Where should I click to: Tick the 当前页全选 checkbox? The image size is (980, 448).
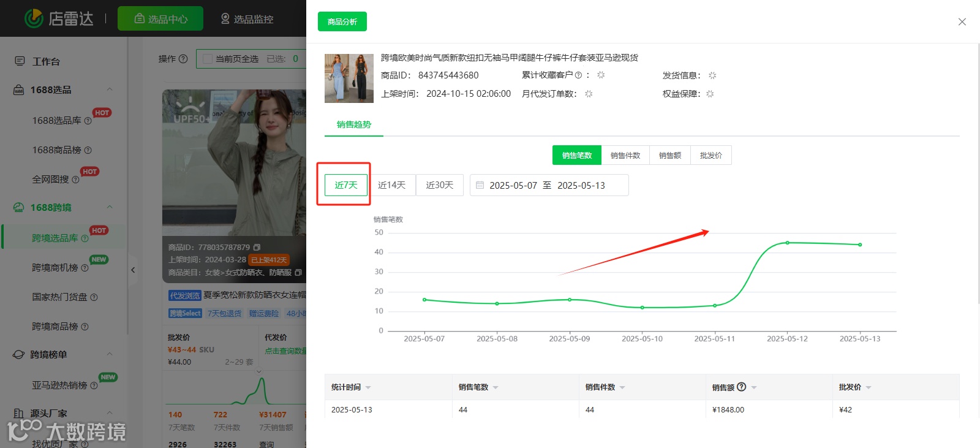[x=207, y=59]
